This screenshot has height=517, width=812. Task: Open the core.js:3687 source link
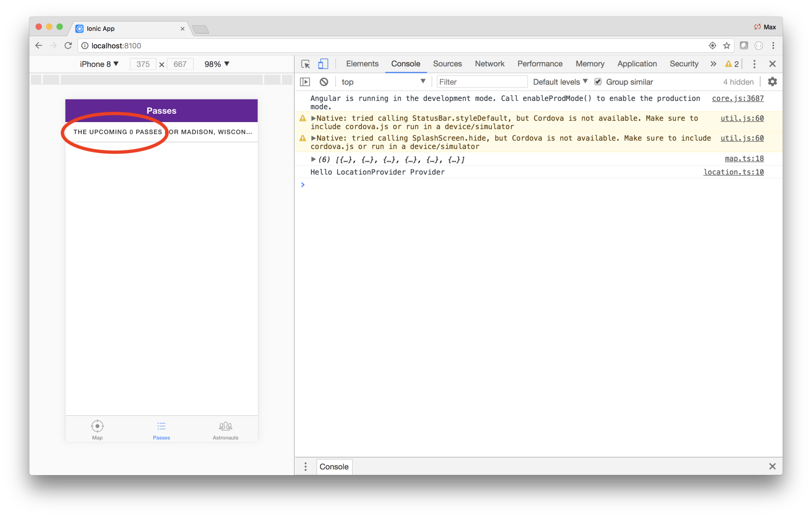(737, 98)
